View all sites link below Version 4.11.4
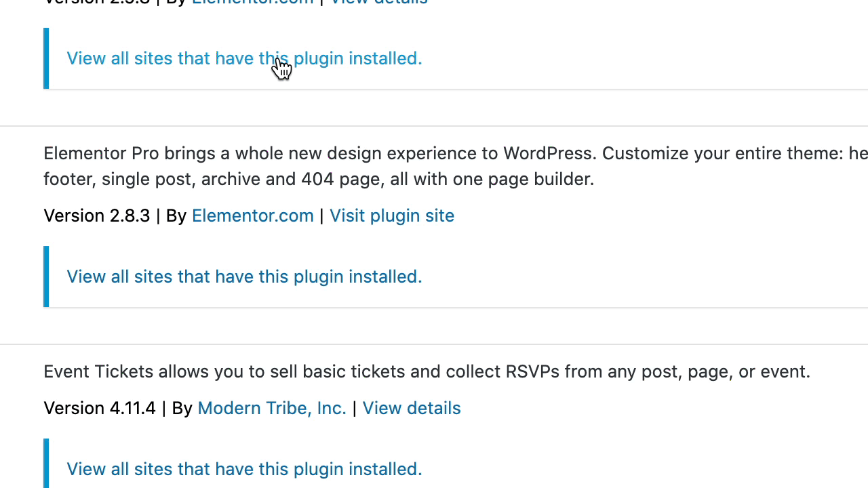Image resolution: width=868 pixels, height=488 pixels. tap(244, 469)
